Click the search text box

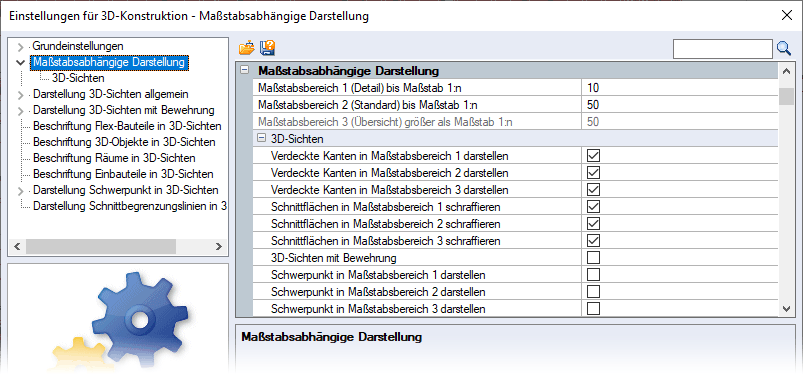point(722,49)
